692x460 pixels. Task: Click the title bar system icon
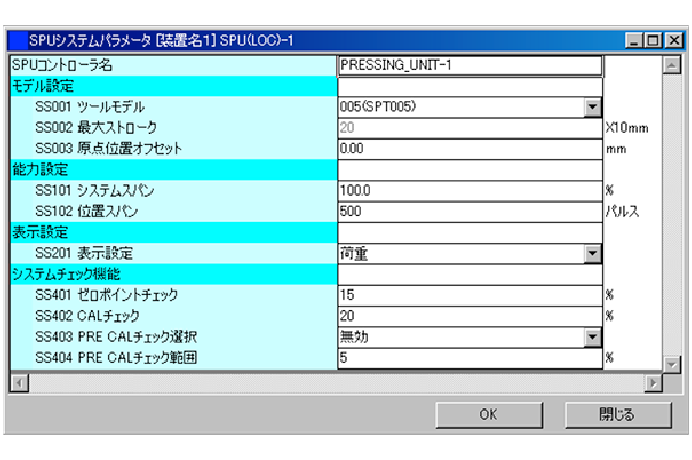(18, 41)
